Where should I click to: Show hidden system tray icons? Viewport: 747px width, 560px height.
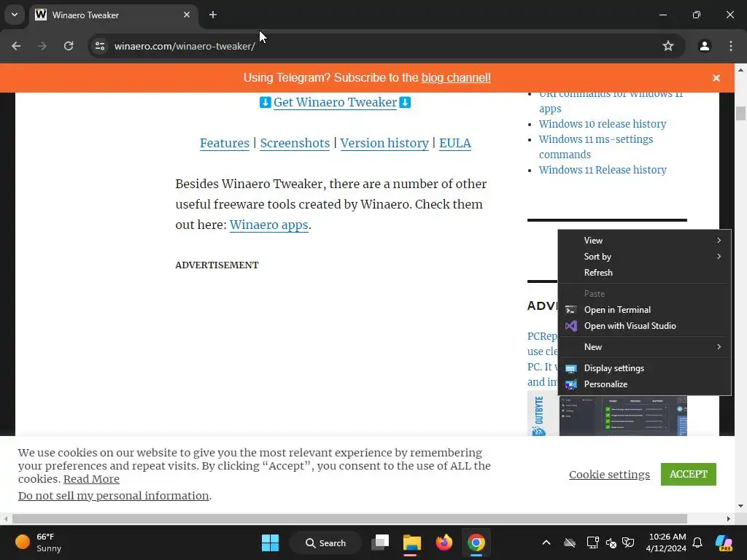[546, 542]
